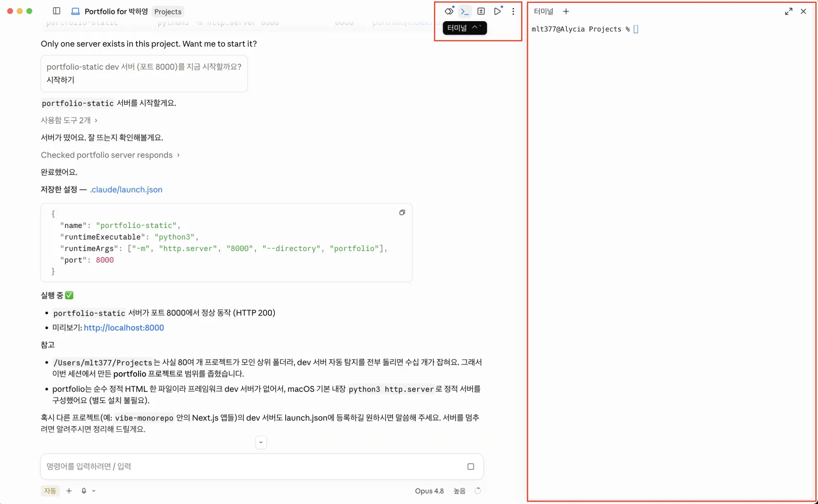This screenshot has height=504, width=818.
Task: Stop the response with square button
Action: click(x=471, y=466)
